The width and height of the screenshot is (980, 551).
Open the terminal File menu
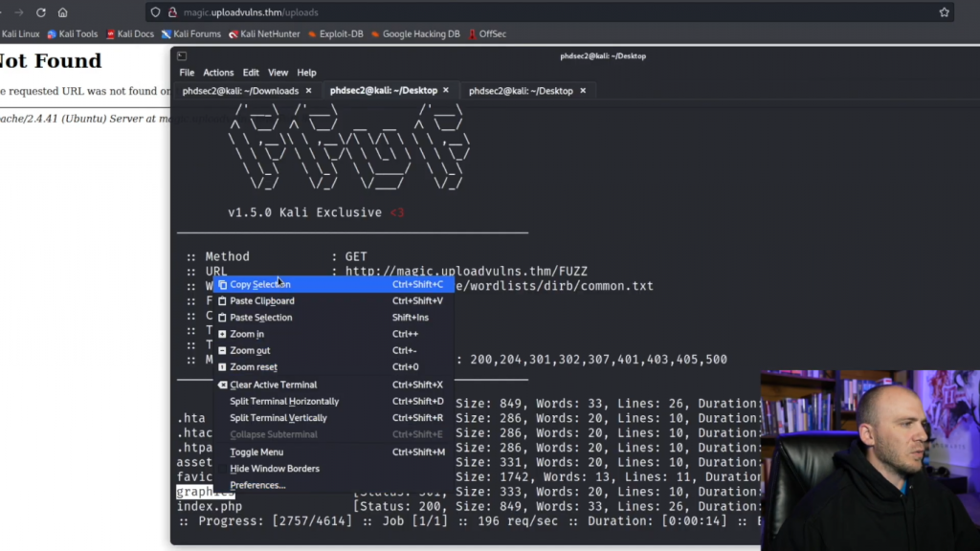(187, 73)
